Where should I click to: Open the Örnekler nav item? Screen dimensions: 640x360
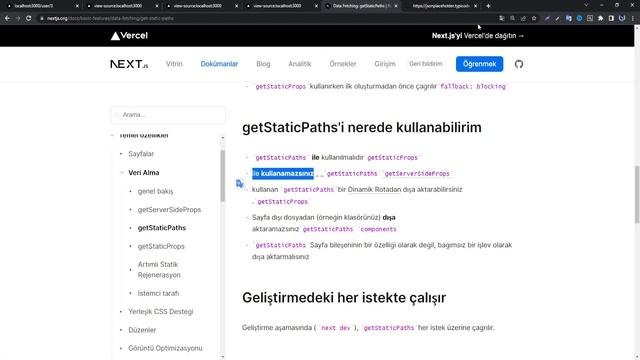tap(343, 64)
